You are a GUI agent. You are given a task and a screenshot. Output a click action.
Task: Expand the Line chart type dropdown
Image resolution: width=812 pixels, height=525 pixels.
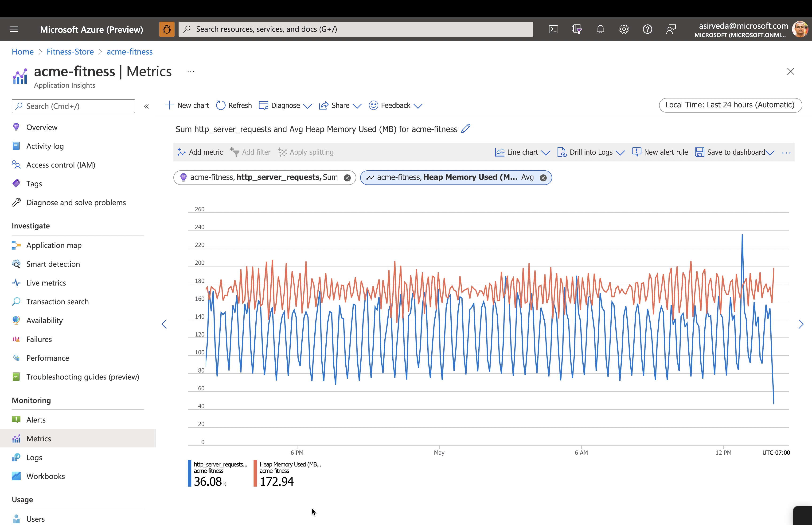pyautogui.click(x=522, y=152)
